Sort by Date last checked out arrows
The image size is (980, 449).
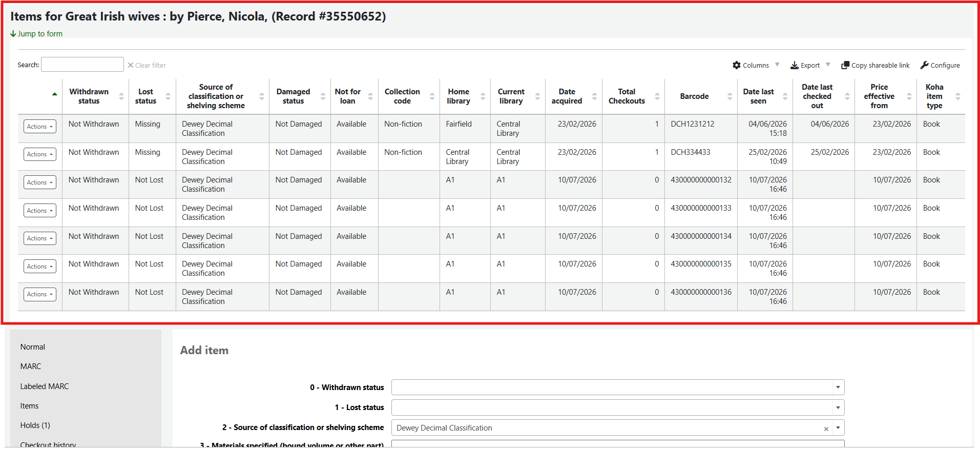click(x=847, y=96)
